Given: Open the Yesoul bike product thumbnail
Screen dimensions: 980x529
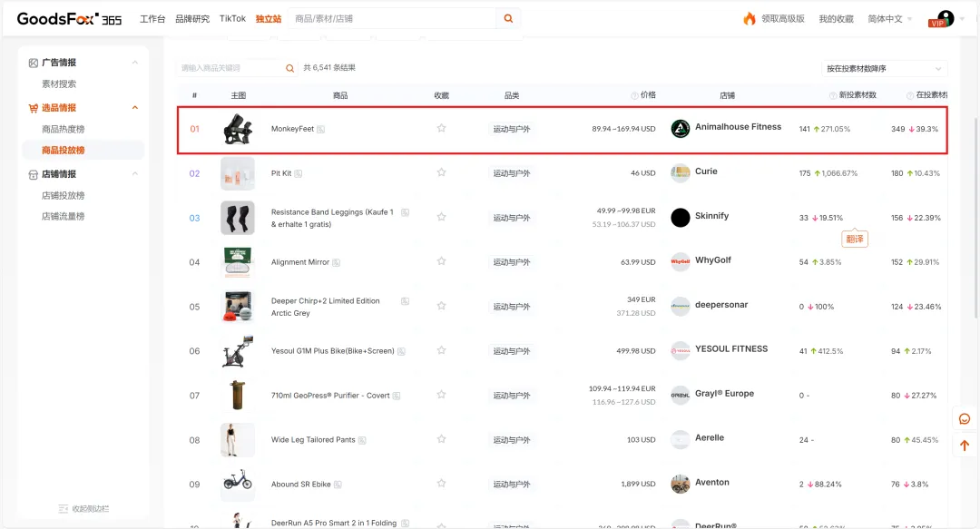Looking at the screenshot, I should click(x=238, y=351).
